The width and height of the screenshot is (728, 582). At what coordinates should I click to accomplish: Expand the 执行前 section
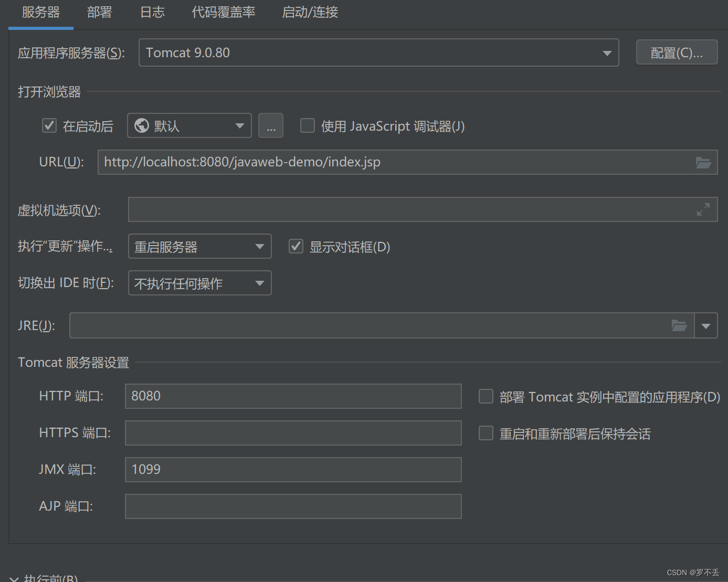click(14, 578)
